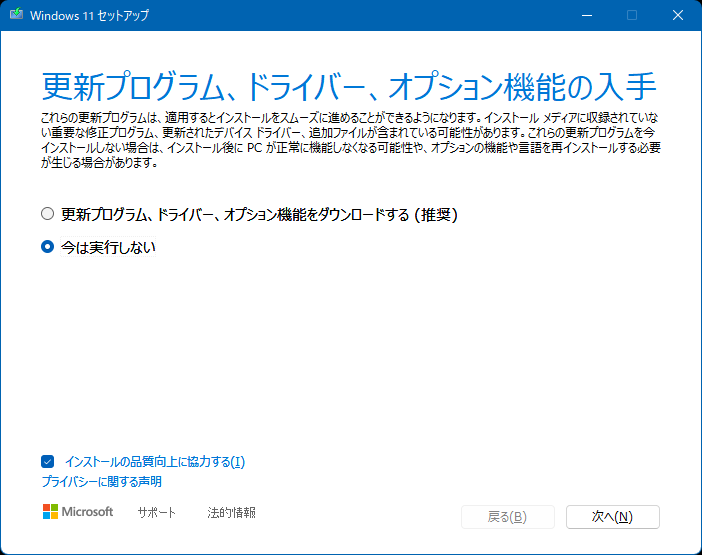
Task: Click the 更新プログラム、ドライバー、オプション機能の入手 heading
Action: click(x=349, y=87)
